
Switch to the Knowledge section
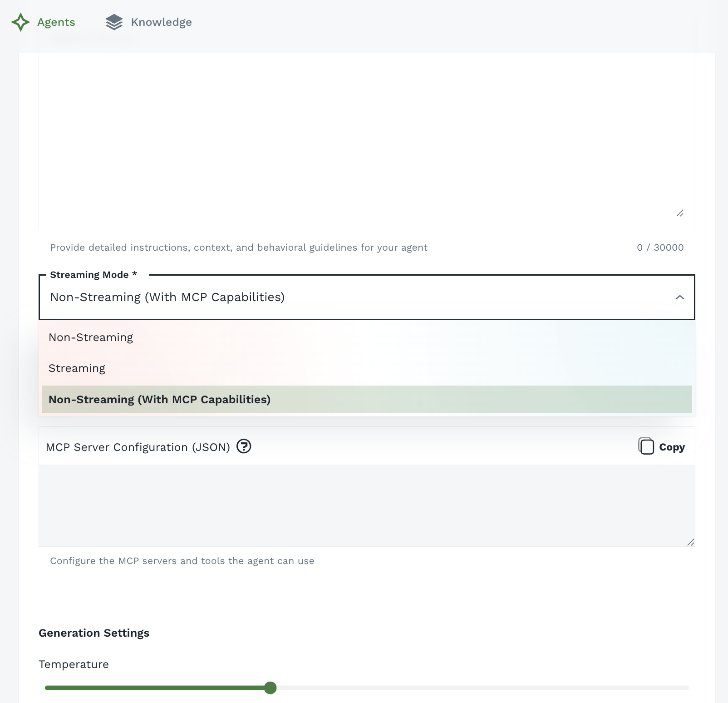pyautogui.click(x=161, y=21)
